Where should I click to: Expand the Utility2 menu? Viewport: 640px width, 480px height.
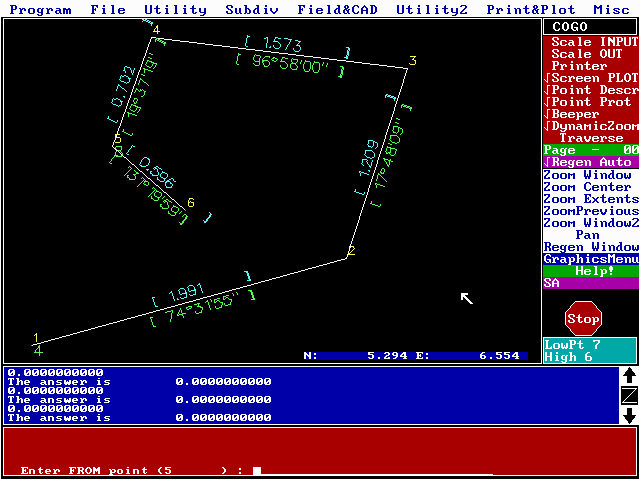431,10
